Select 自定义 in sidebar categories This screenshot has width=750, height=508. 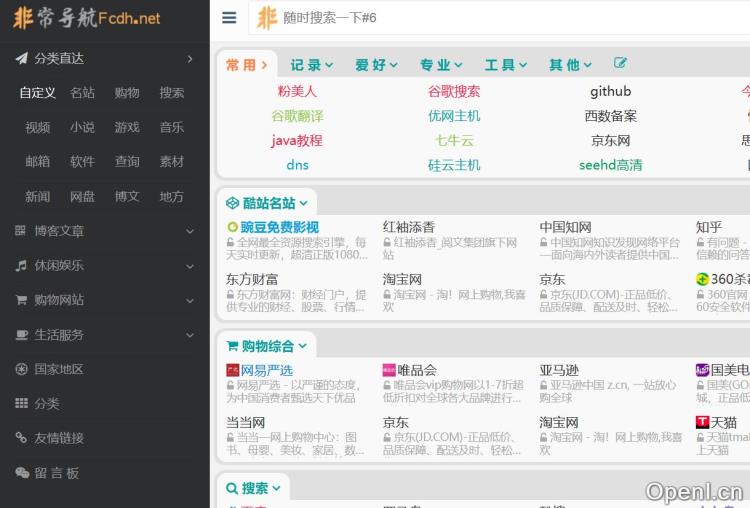37,92
